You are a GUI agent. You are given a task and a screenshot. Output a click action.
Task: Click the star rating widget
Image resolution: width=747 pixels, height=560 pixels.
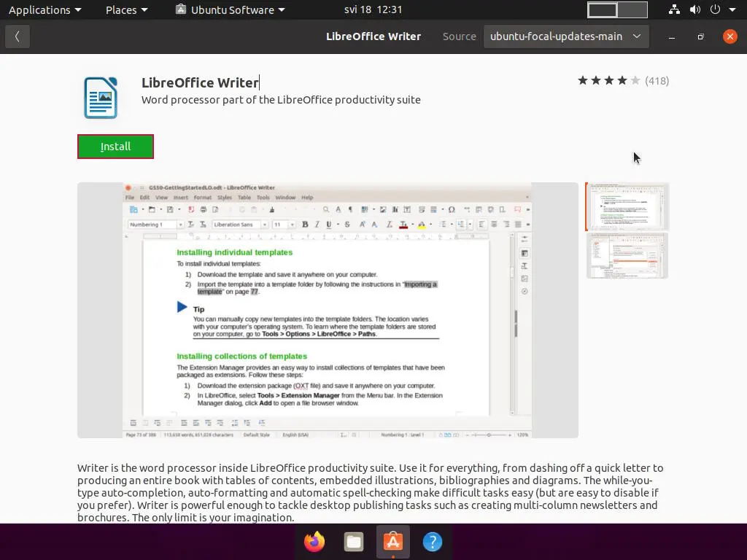tap(608, 80)
